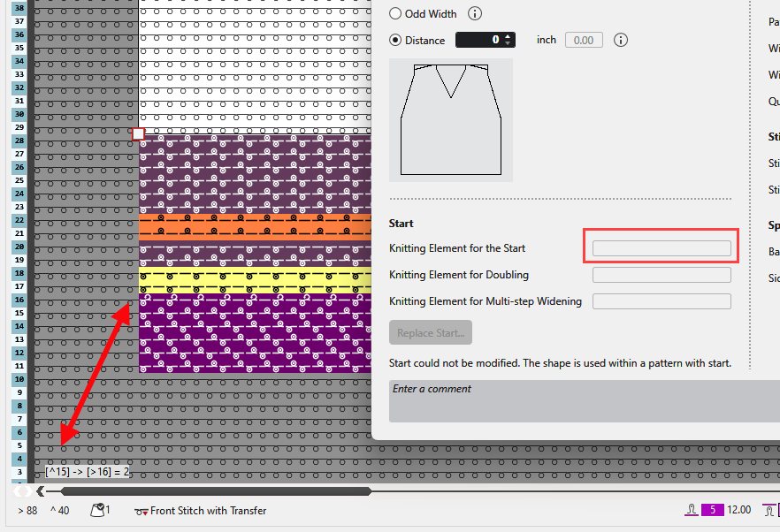Screen dimensions: 780x532
Task: Increase Distance value with up stepper
Action: click(x=507, y=36)
